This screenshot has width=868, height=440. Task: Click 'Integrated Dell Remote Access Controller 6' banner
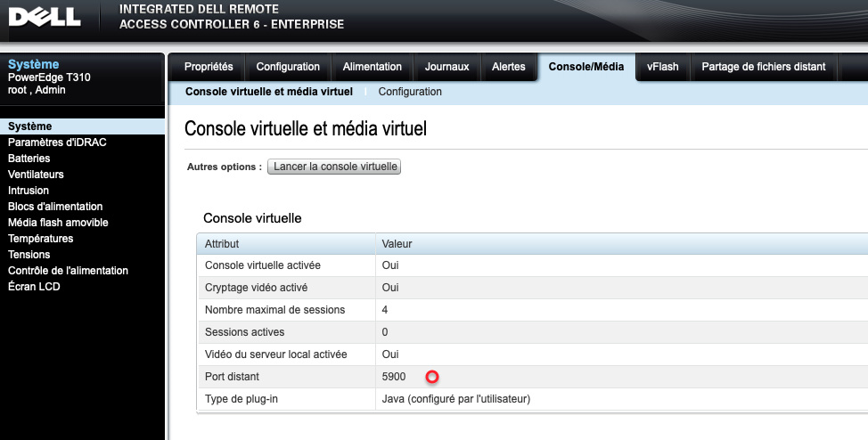click(232, 17)
